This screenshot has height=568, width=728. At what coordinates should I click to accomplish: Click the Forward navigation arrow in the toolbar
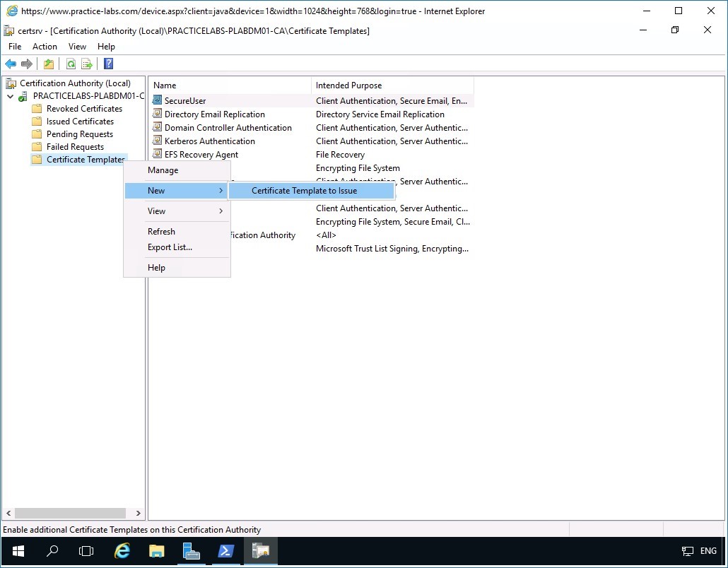[x=27, y=64]
